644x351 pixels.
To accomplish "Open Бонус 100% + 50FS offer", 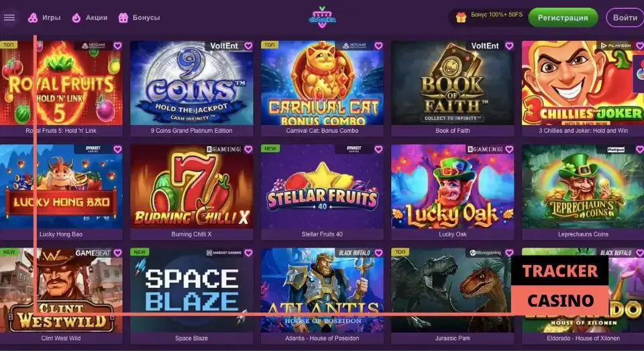I will pos(496,15).
